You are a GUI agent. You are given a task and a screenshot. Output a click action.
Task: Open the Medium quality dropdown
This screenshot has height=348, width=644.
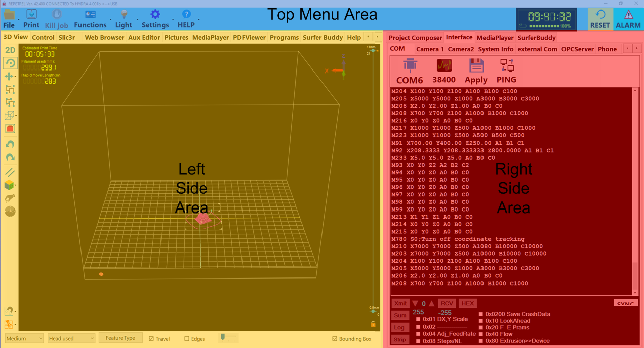point(24,339)
